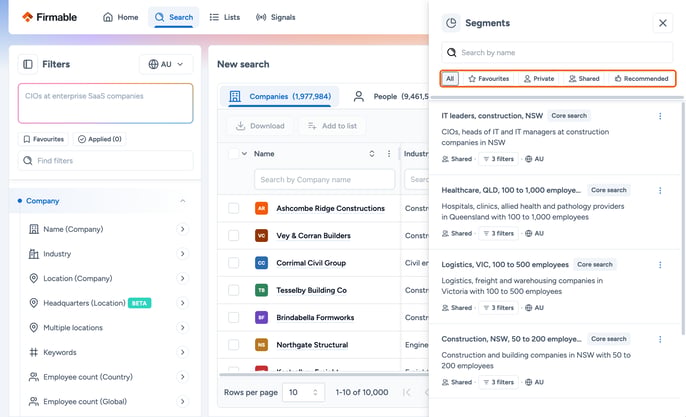Click the Industry building icon
Image resolution: width=686 pixels, height=417 pixels.
click(x=34, y=254)
